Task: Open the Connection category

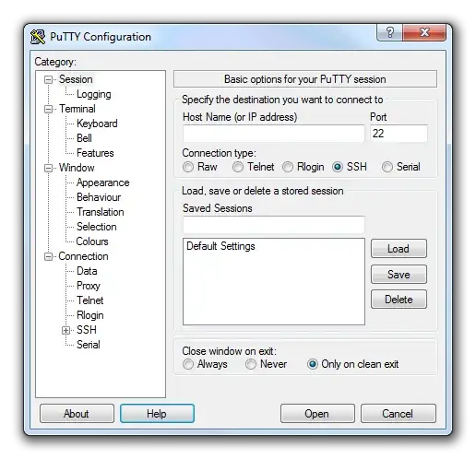Action: 83,256
